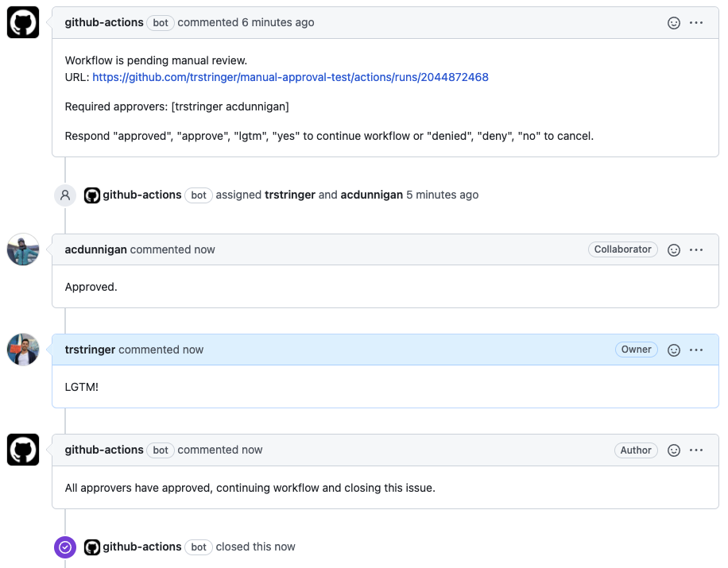Open trstringer's avatar next to LGTM comment
728x568 pixels.
[x=22, y=350]
